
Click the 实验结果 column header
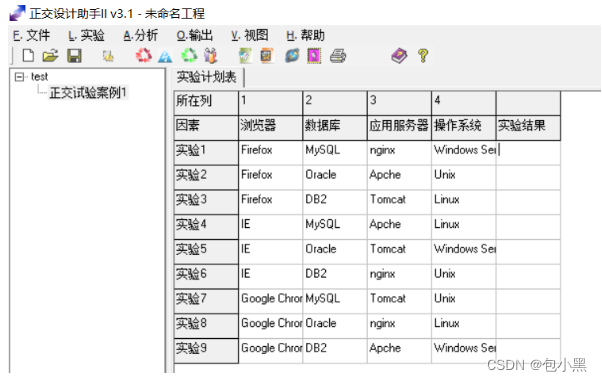(x=528, y=128)
